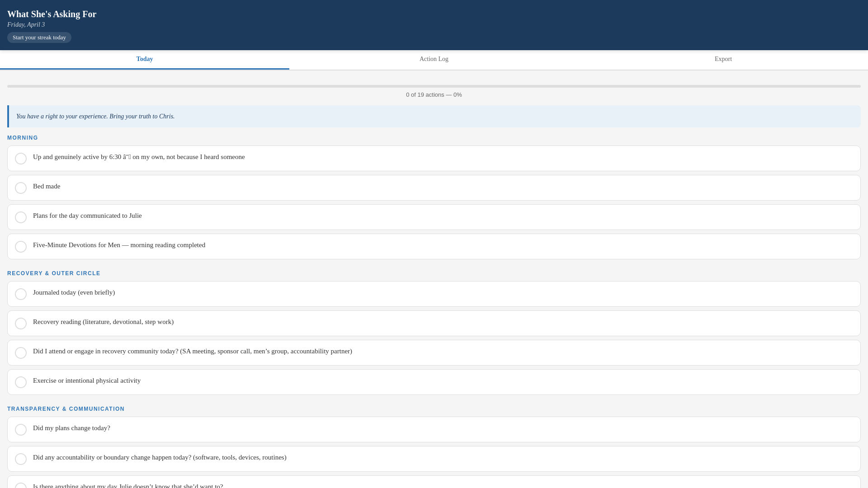Tick the 'Did my plans change today?' circle
The height and width of the screenshot is (488, 868).
coord(21,430)
